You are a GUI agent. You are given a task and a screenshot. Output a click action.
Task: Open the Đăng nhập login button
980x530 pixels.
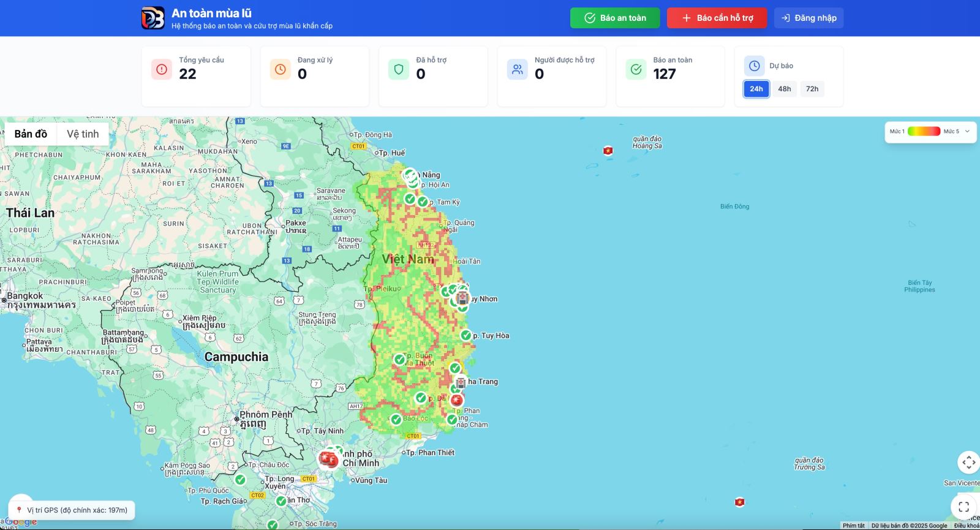point(809,18)
